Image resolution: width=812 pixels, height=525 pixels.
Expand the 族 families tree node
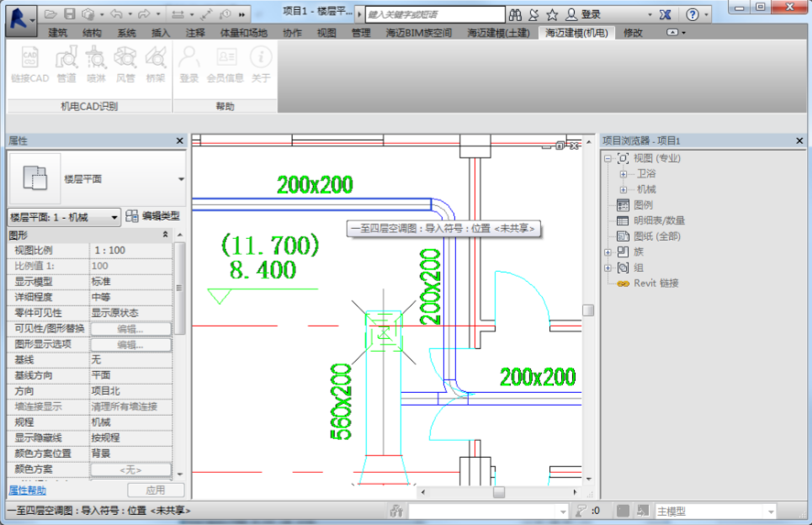[608, 252]
